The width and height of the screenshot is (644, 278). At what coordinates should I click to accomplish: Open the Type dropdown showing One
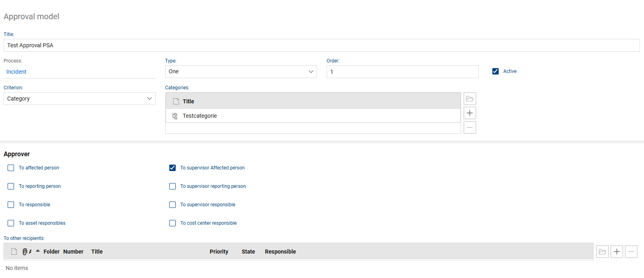point(241,72)
